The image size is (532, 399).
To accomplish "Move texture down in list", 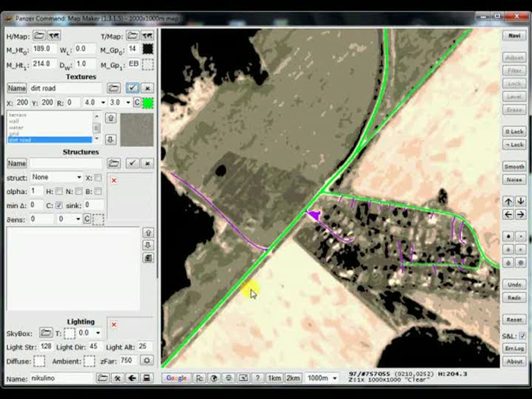I will click(111, 140).
